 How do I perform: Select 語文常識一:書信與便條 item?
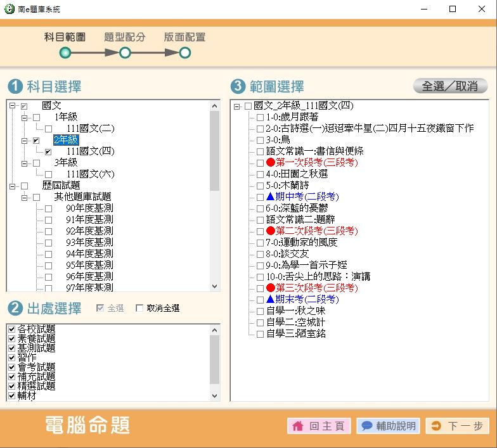pyautogui.click(x=314, y=151)
